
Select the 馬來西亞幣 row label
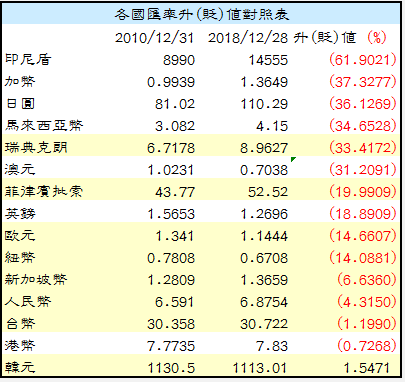click(44, 125)
